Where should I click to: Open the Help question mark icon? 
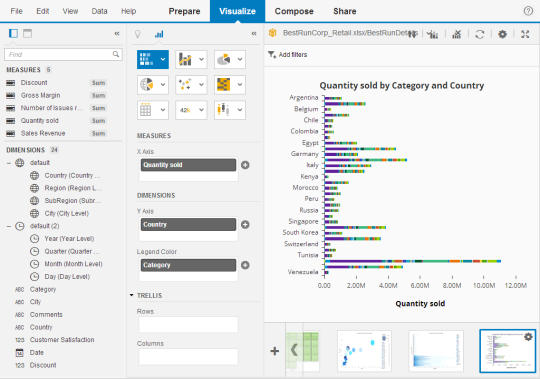click(x=528, y=11)
